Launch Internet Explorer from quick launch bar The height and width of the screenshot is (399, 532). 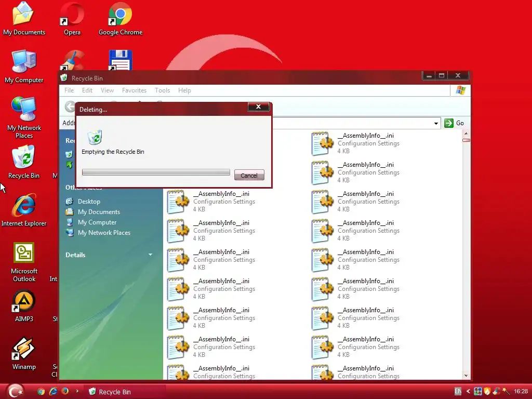(53, 391)
